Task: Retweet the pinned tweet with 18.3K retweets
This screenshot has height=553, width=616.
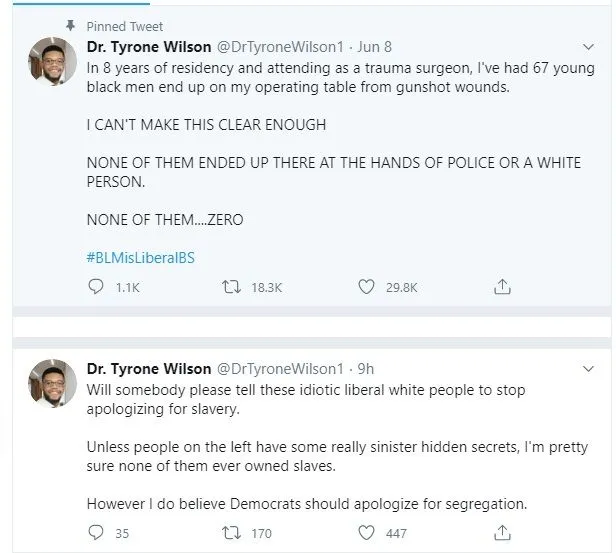Action: pos(231,287)
